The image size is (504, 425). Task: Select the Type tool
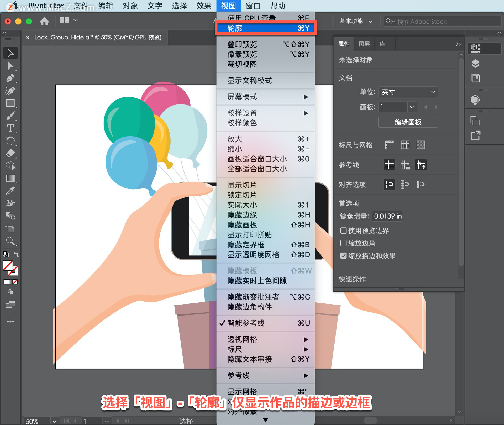click(10, 128)
